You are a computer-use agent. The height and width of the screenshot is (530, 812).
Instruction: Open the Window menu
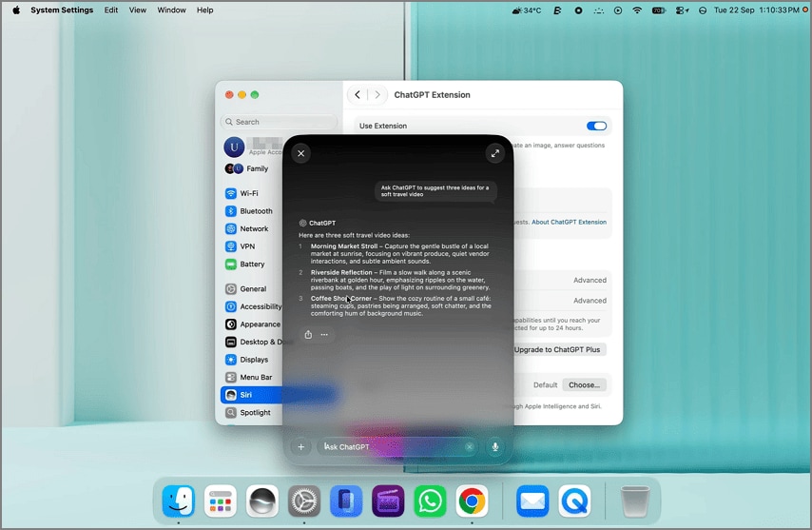click(171, 10)
